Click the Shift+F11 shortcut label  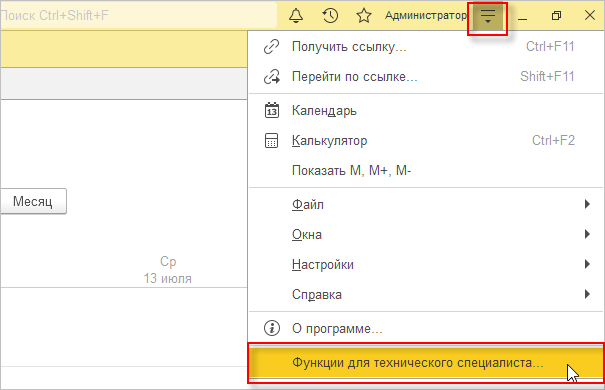coord(547,76)
